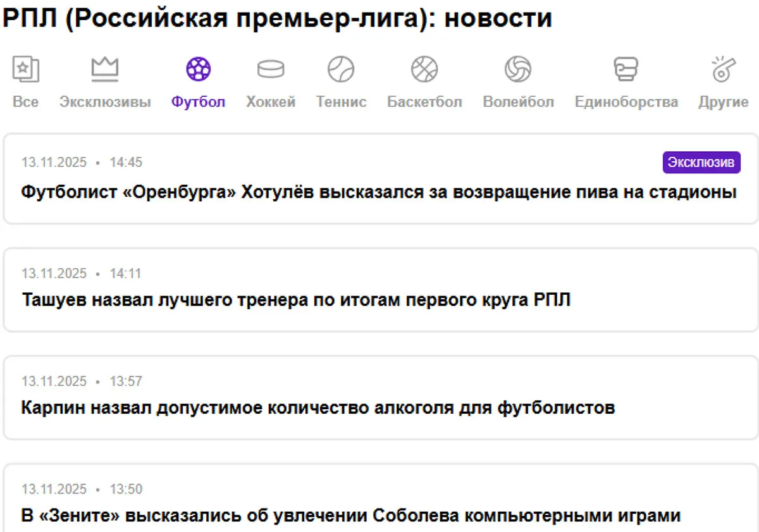
Task: Click the purple Эксклюзив badge
Action: [701, 163]
